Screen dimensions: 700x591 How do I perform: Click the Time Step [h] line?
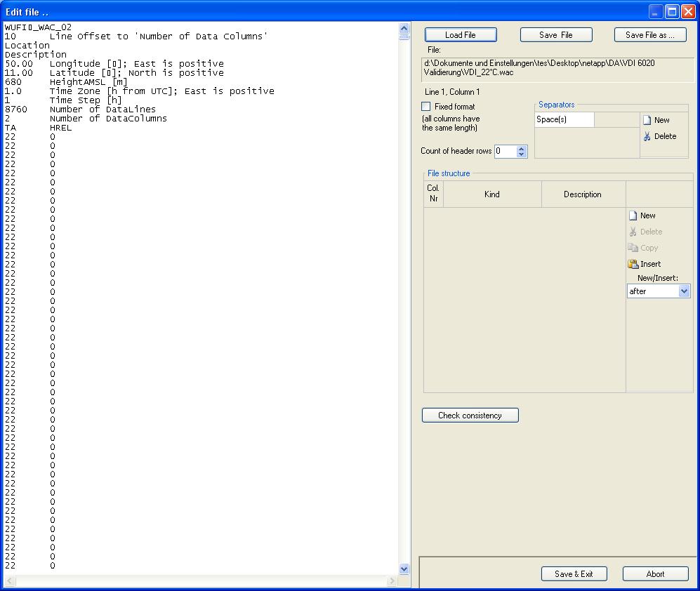(63, 100)
